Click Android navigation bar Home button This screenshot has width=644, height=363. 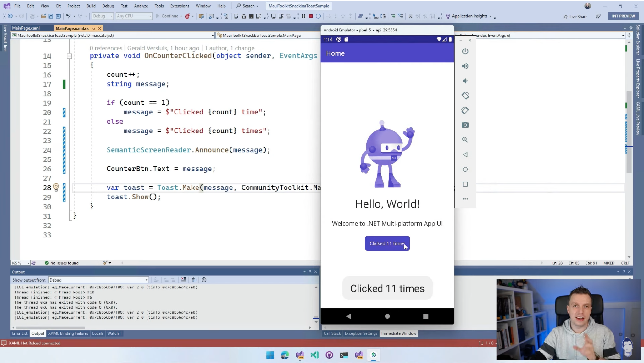coord(387,316)
